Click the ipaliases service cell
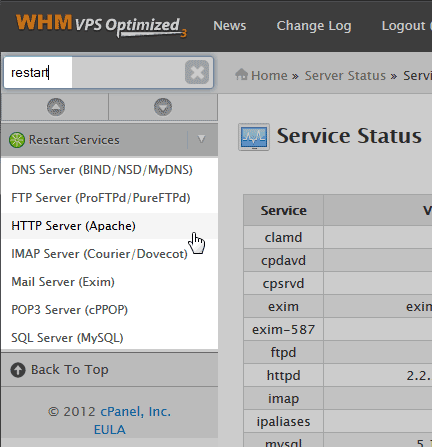The image size is (432, 447). [283, 421]
